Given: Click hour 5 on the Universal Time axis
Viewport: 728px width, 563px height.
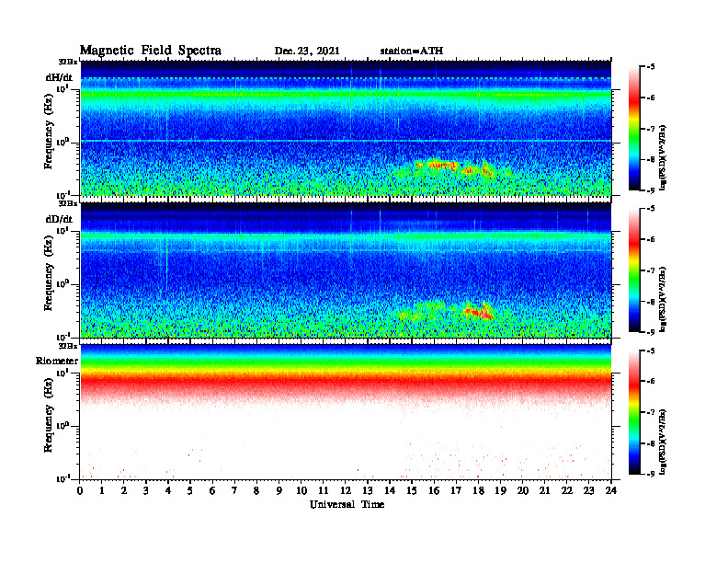Looking at the screenshot, I should (190, 490).
